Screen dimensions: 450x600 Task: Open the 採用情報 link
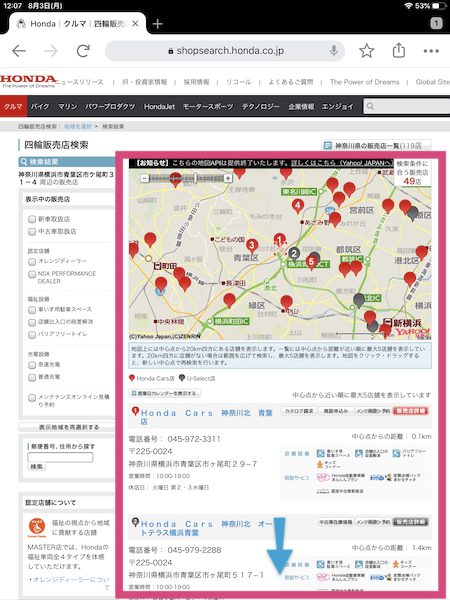[x=196, y=82]
